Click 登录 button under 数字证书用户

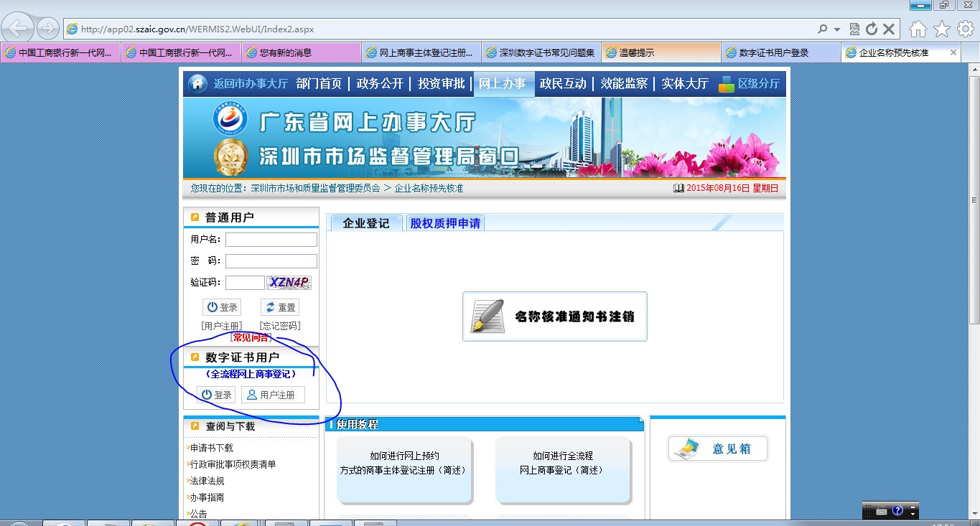[x=216, y=395]
